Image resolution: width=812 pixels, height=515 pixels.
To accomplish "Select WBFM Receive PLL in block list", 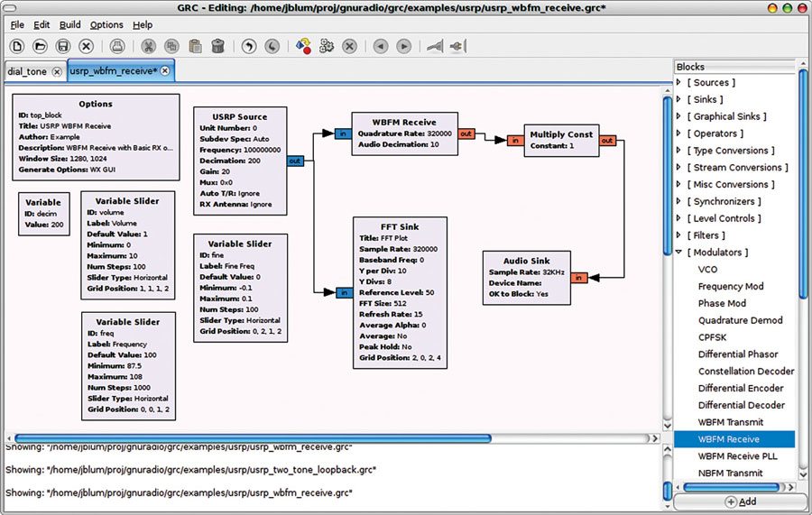I will pos(737,456).
